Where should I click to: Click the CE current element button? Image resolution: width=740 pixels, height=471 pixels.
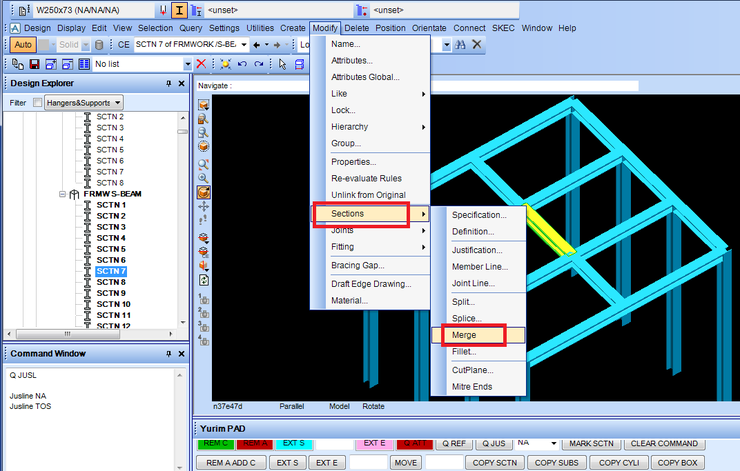click(124, 45)
